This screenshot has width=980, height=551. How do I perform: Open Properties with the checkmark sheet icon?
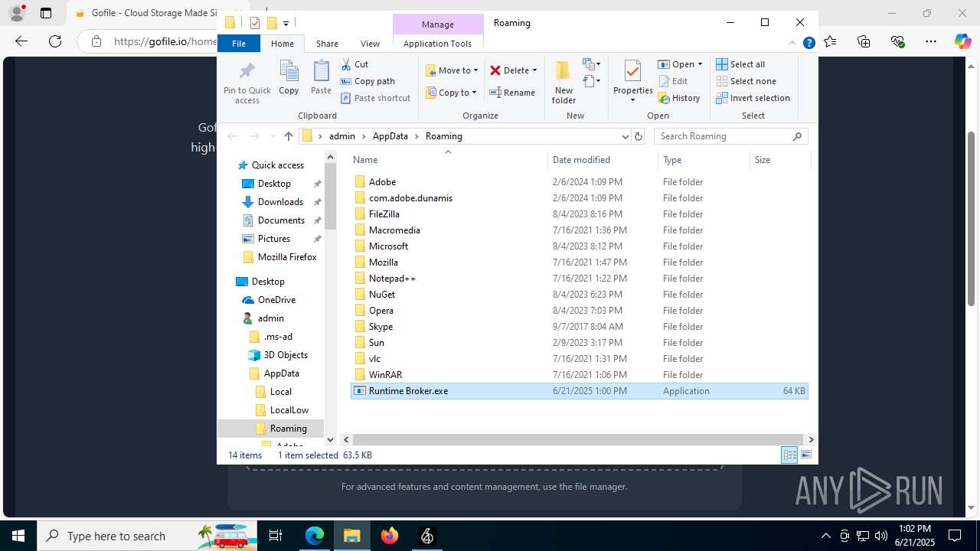click(x=632, y=71)
